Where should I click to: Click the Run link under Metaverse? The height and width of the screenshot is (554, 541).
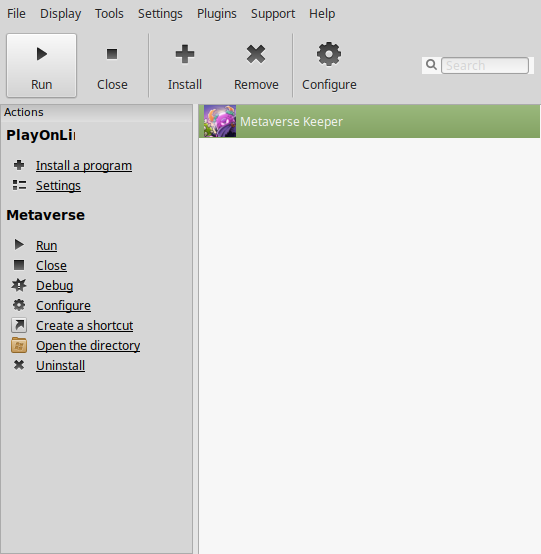tap(46, 245)
